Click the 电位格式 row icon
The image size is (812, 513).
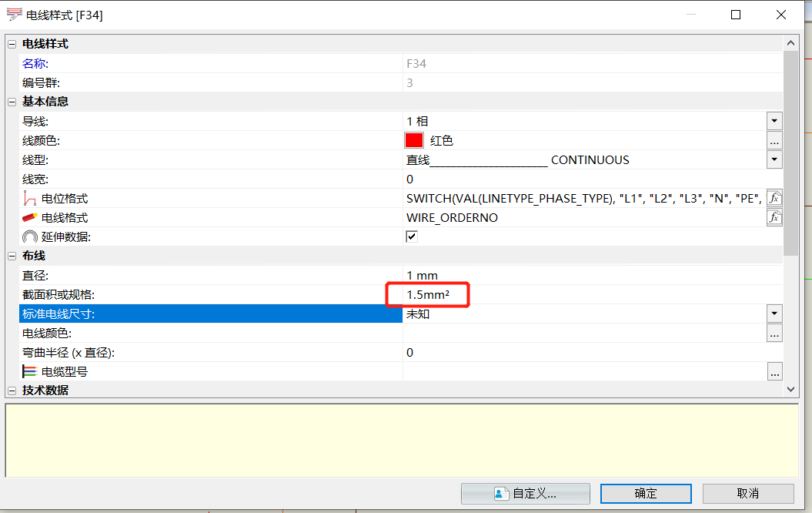(x=30, y=198)
